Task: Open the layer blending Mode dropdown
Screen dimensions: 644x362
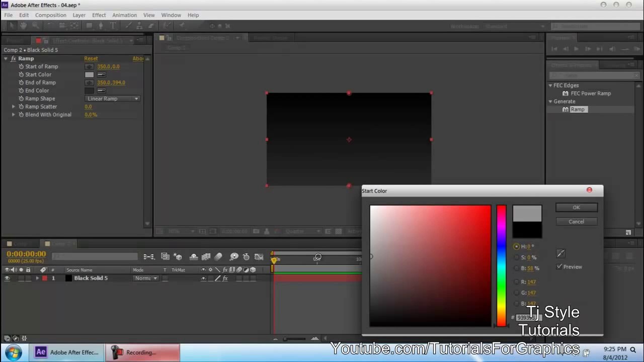Action: click(146, 278)
